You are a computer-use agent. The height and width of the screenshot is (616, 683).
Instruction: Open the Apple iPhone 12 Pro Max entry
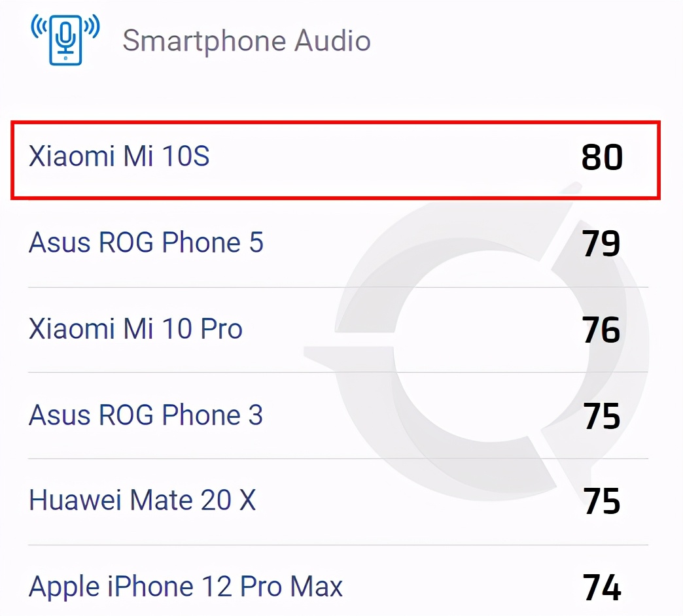point(184,587)
